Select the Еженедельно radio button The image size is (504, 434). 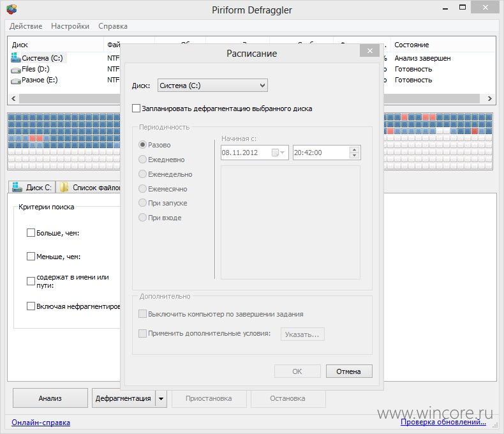coord(142,174)
